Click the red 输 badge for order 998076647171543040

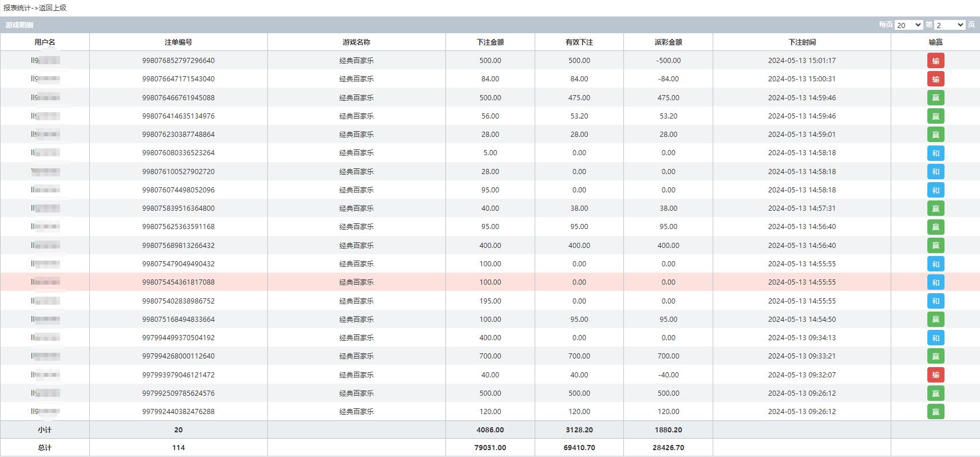(936, 79)
